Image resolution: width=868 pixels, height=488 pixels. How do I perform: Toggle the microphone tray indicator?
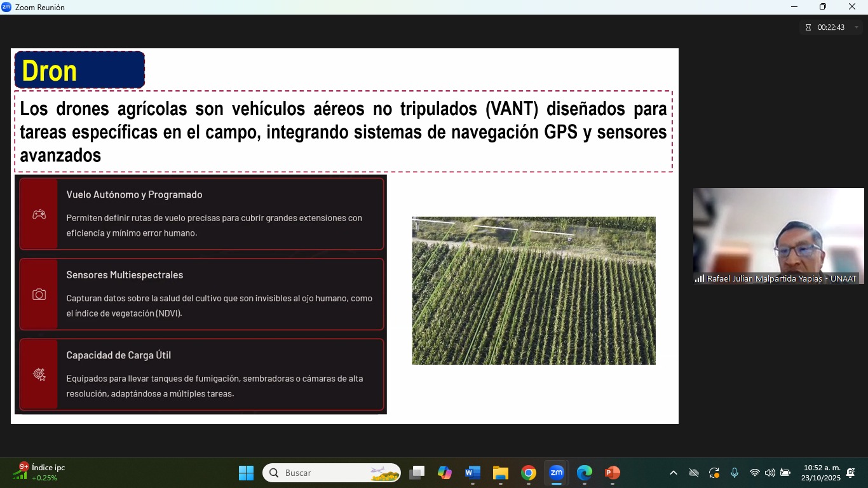[x=735, y=473]
